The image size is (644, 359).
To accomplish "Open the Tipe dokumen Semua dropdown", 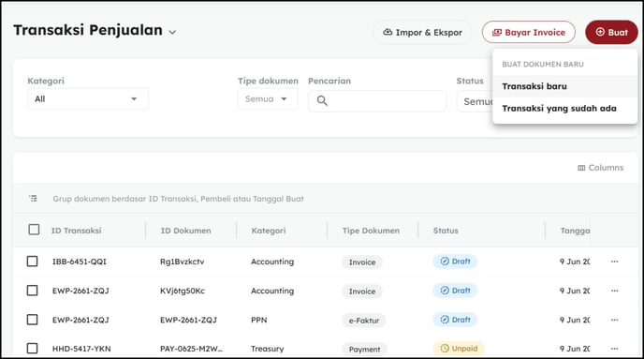I will [x=268, y=99].
